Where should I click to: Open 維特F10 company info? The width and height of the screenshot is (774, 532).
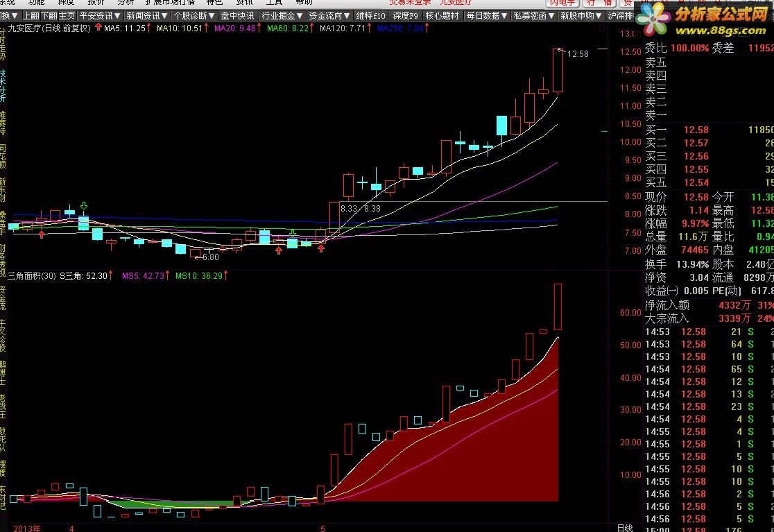tap(371, 16)
